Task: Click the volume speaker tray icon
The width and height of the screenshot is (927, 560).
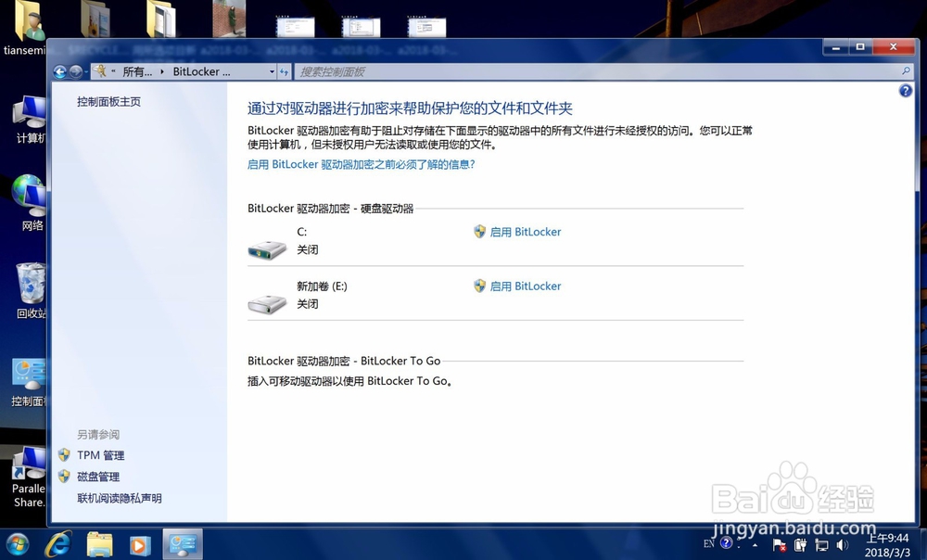Action: tap(843, 544)
